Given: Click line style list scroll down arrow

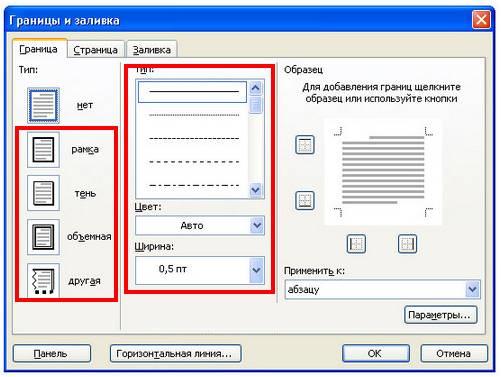Looking at the screenshot, I should pyautogui.click(x=255, y=190).
